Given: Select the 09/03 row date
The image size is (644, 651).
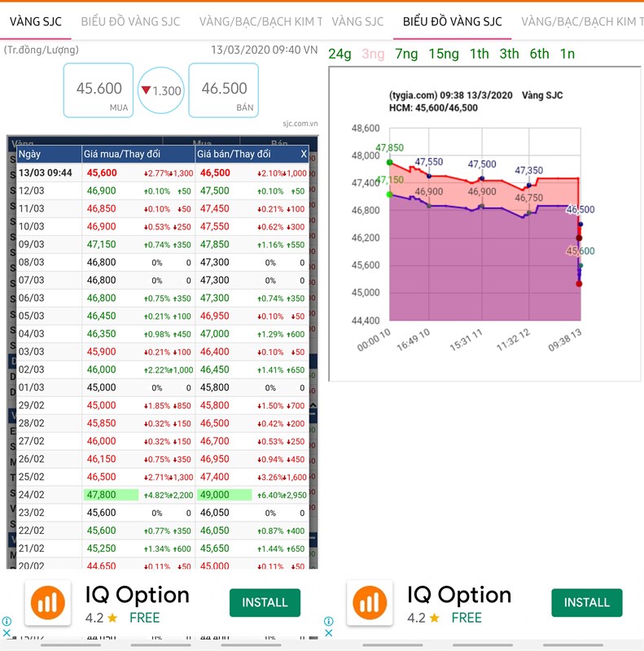Looking at the screenshot, I should click(x=31, y=244).
